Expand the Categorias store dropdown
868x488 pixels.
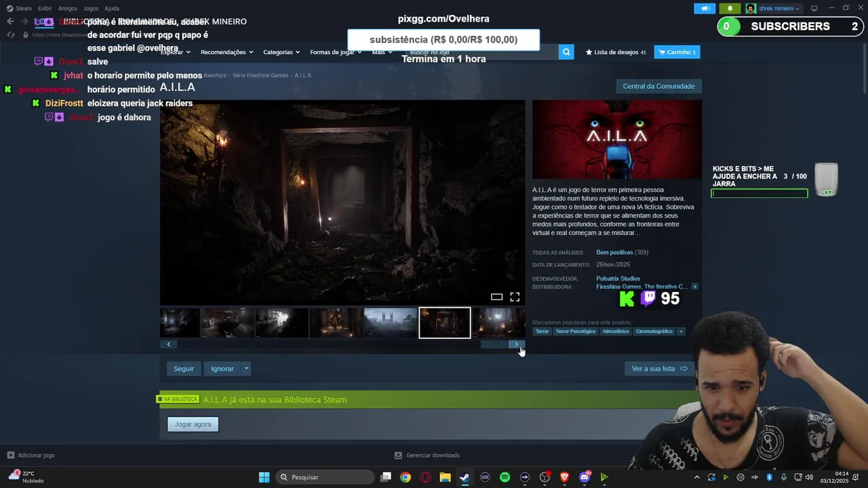(281, 52)
